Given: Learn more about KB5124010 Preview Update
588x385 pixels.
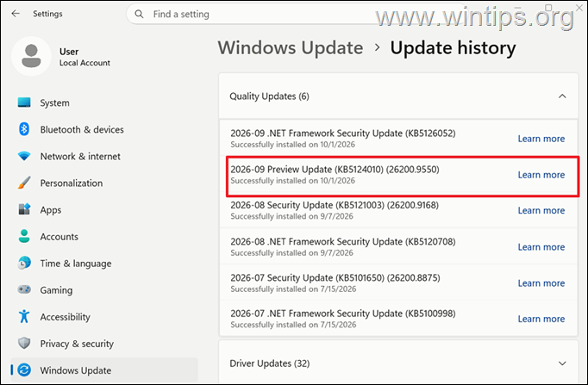Looking at the screenshot, I should click(541, 175).
